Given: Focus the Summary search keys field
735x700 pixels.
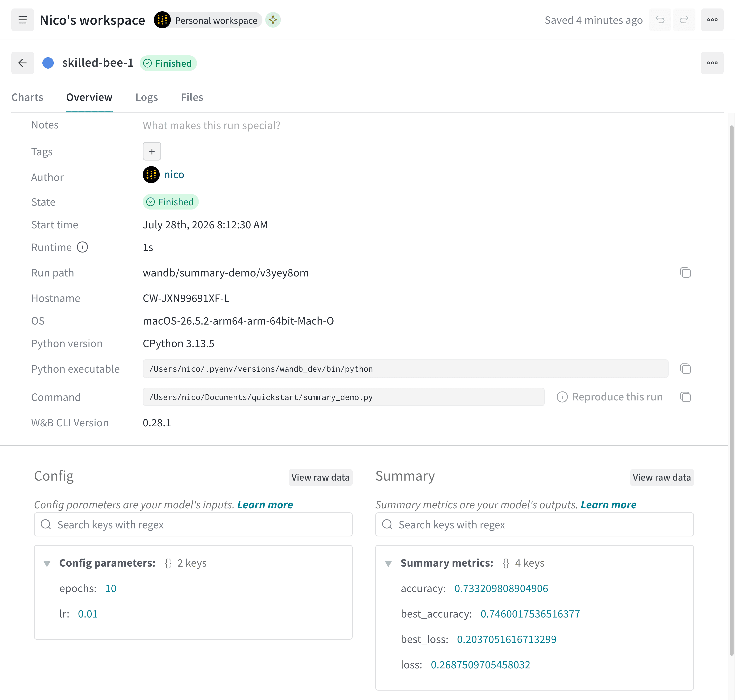Looking at the screenshot, I should (534, 524).
